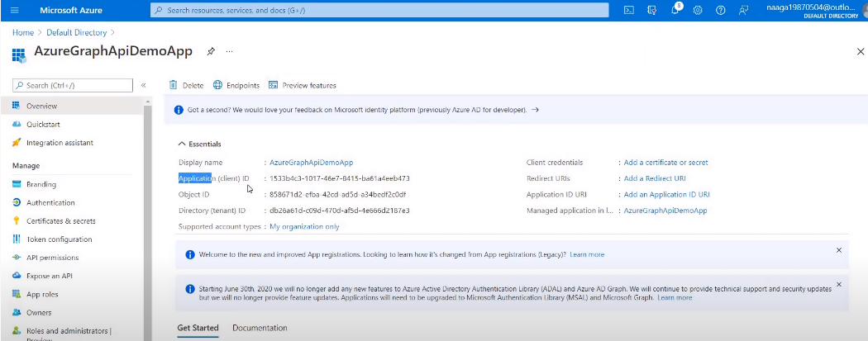Image resolution: width=868 pixels, height=341 pixels.
Task: Open the feedback banner arrow
Action: [535, 110]
